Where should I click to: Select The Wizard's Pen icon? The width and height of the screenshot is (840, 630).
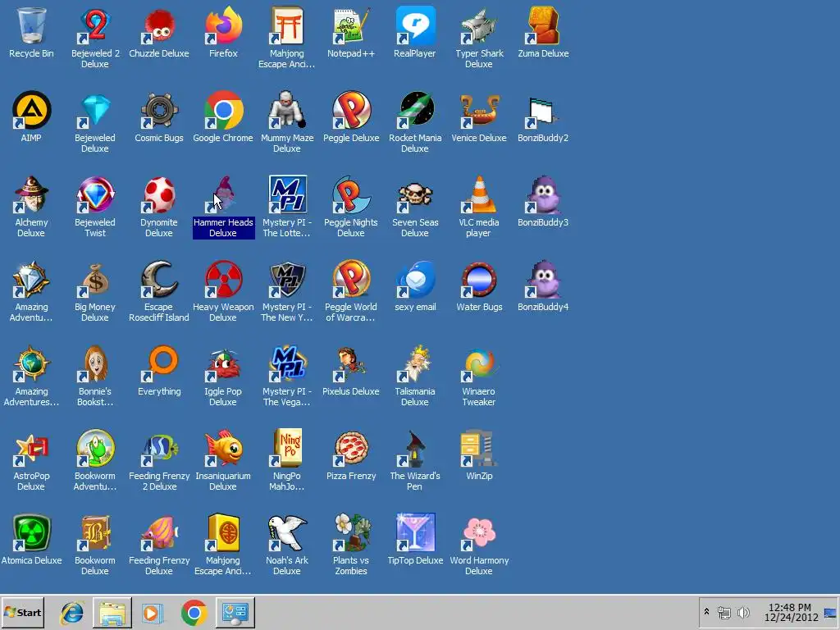tap(415, 448)
